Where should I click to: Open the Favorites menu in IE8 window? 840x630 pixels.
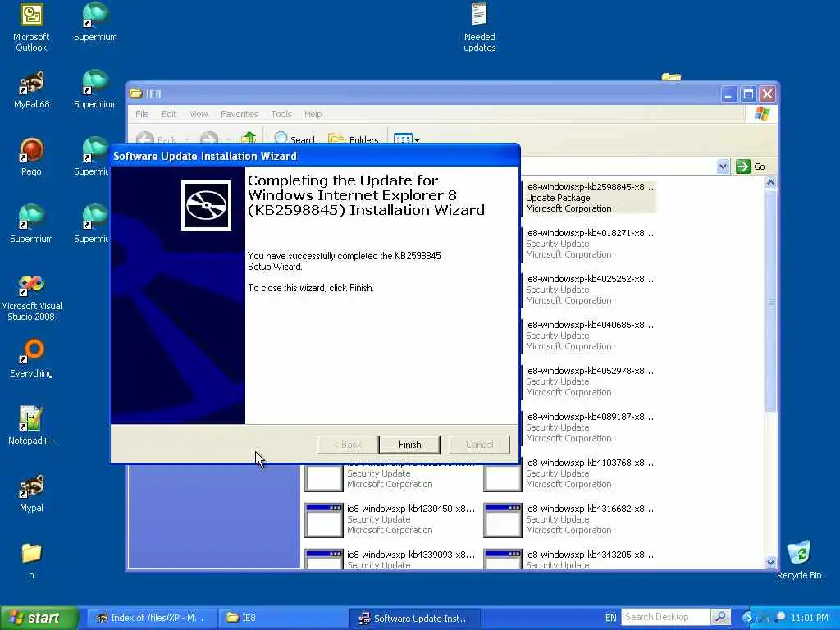(239, 114)
